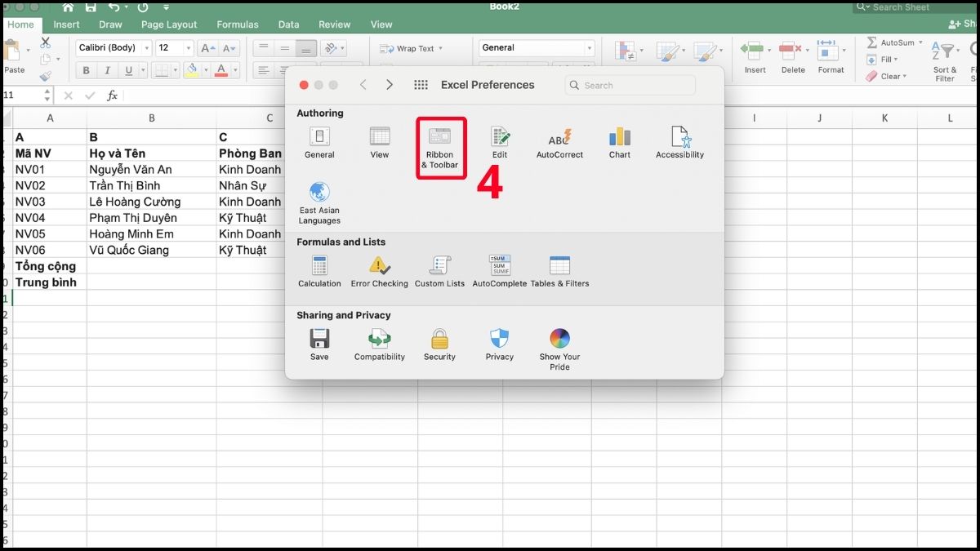Switch to the Review tab
The width and height of the screenshot is (980, 551).
335,24
